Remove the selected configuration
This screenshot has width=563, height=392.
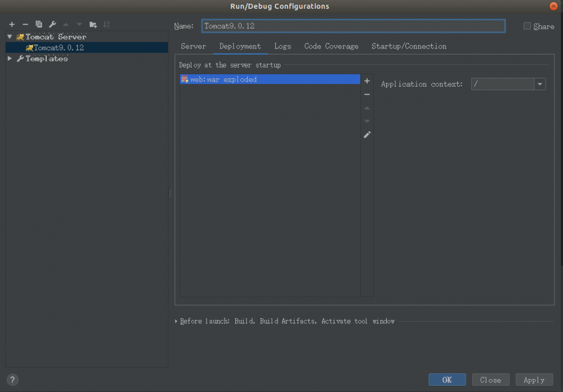tap(25, 24)
